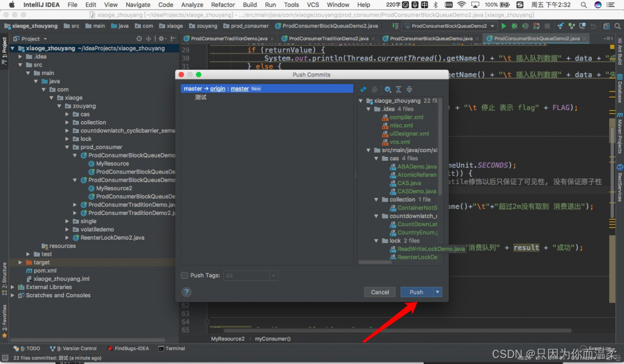Open Group By gear in Push dialog
Screen dimensions: 624x364
[x=388, y=89]
